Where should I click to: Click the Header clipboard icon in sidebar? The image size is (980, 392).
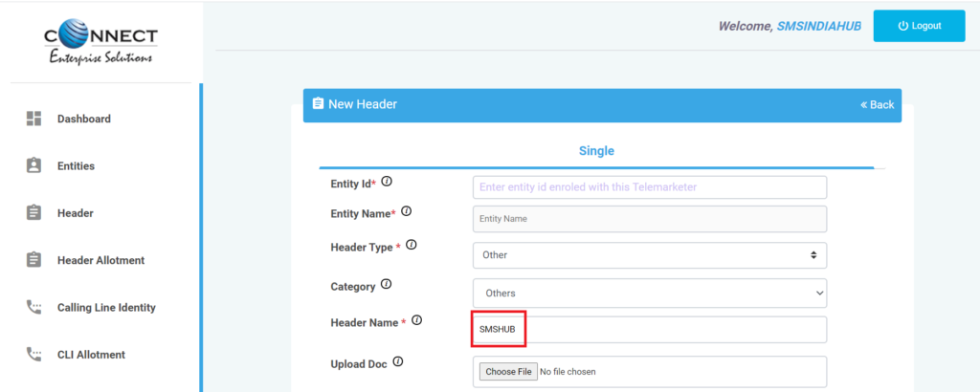(x=33, y=213)
